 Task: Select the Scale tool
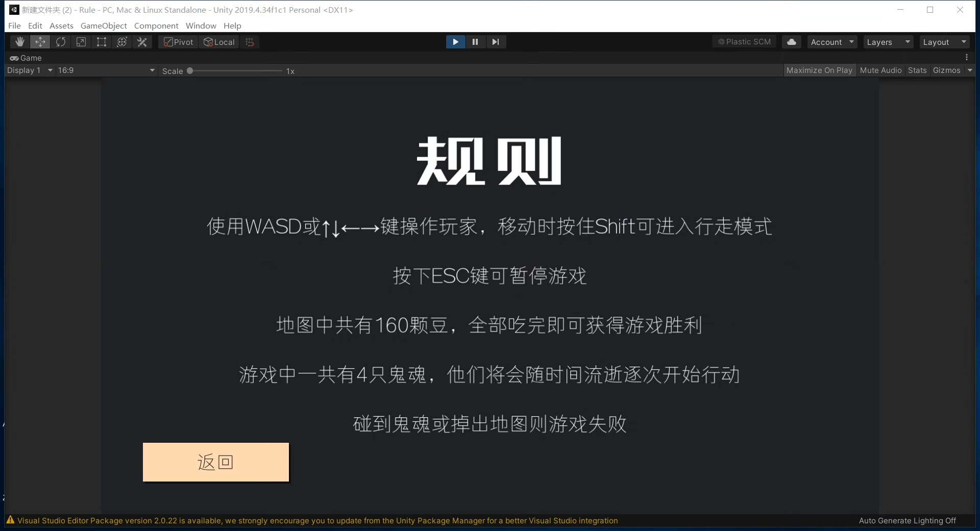pos(81,42)
